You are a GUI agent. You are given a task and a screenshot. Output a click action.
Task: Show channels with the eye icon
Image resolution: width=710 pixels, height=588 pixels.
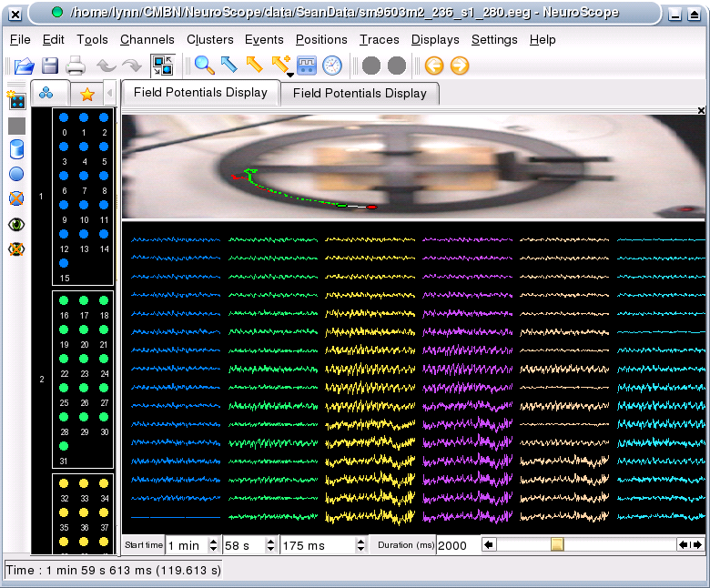pos(16,224)
